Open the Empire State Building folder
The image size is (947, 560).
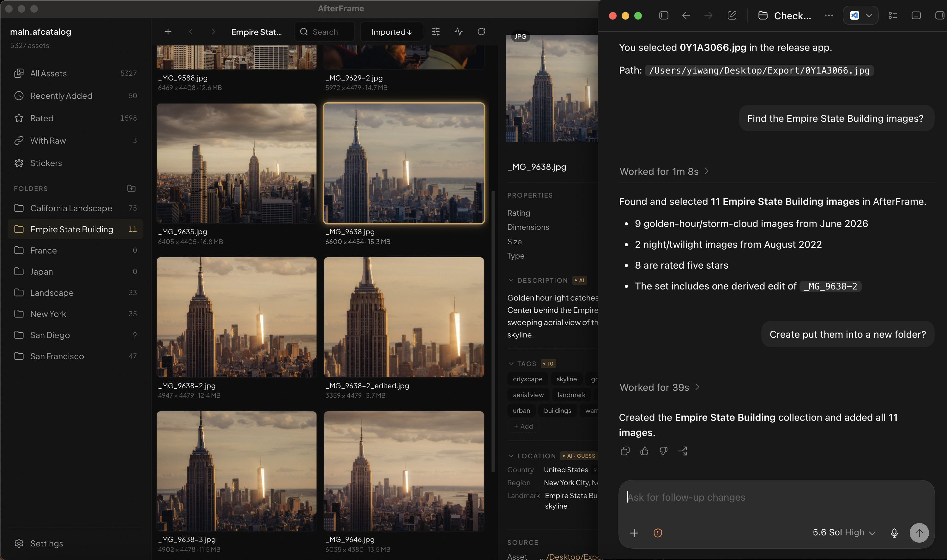[75, 229]
